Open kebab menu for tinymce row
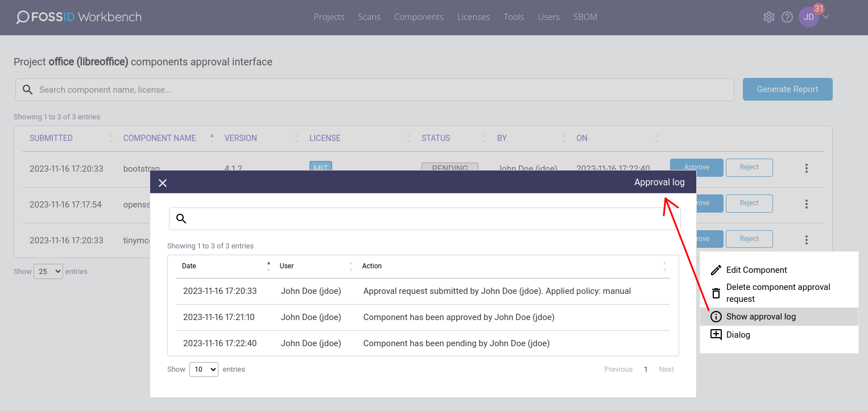Viewport: 868px width, 411px height. tap(807, 240)
